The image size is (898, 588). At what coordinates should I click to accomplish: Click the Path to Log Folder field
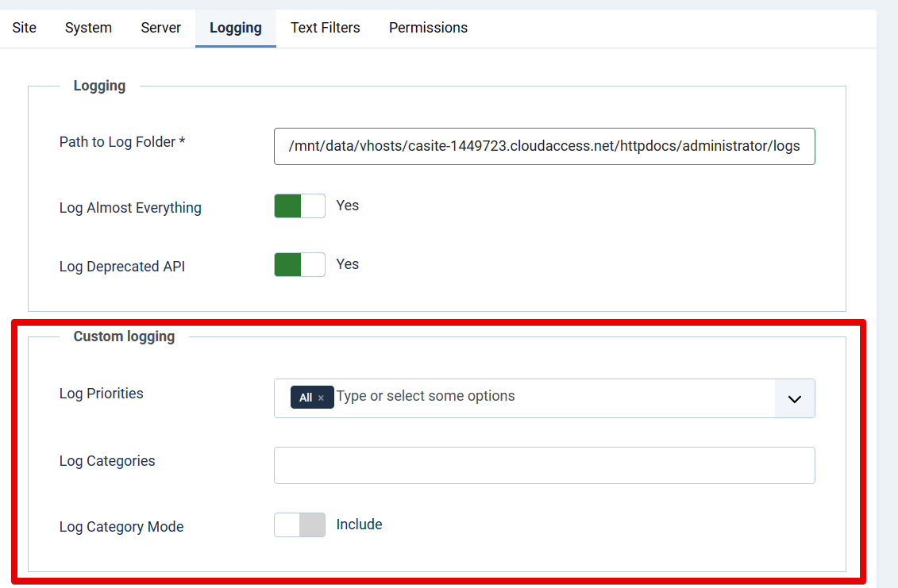(544, 146)
